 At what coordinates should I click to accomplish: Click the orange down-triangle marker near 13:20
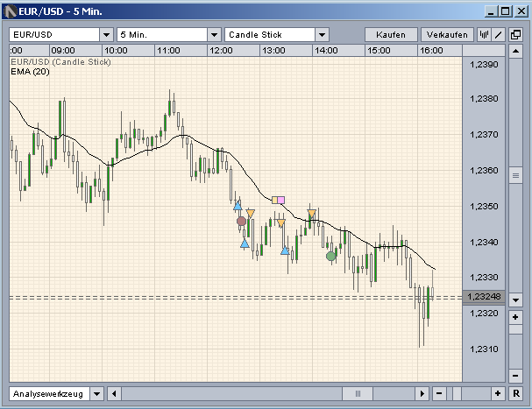tap(281, 223)
